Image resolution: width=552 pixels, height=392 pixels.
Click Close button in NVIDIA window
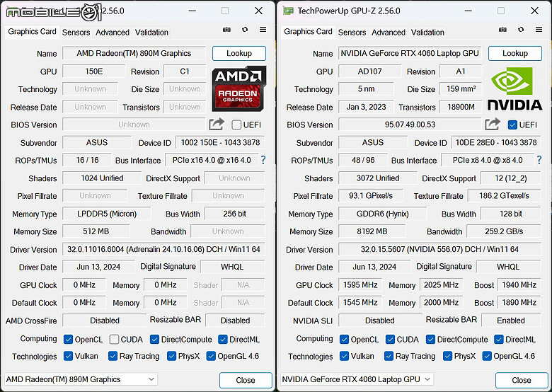[x=522, y=380]
